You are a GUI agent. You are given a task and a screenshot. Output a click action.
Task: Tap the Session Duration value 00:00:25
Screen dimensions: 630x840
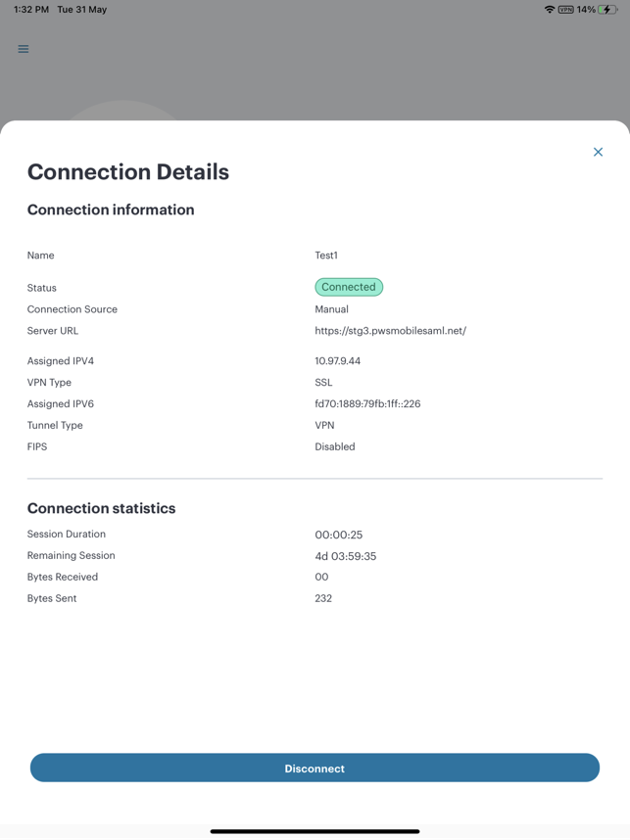[x=338, y=535]
